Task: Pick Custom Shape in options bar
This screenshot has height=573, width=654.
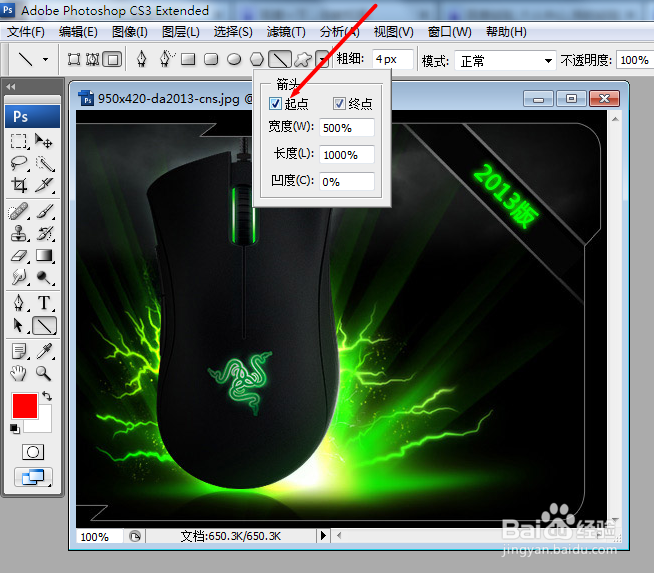Action: pyautogui.click(x=303, y=59)
